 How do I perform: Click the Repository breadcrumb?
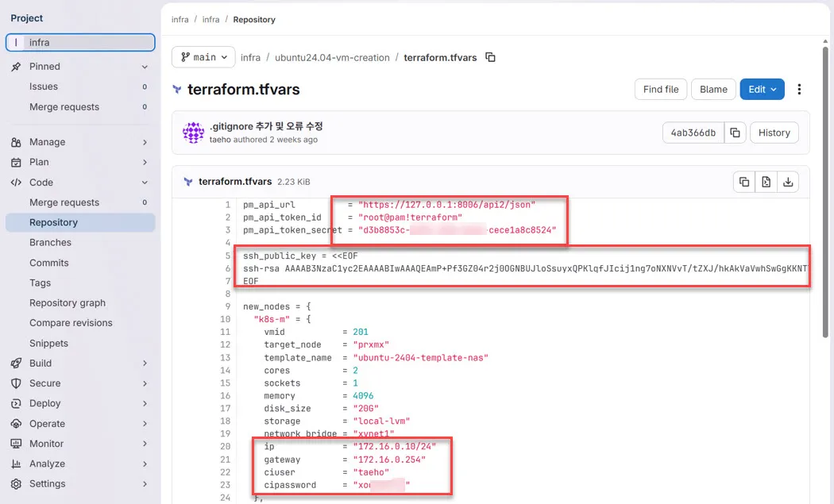pyautogui.click(x=254, y=20)
